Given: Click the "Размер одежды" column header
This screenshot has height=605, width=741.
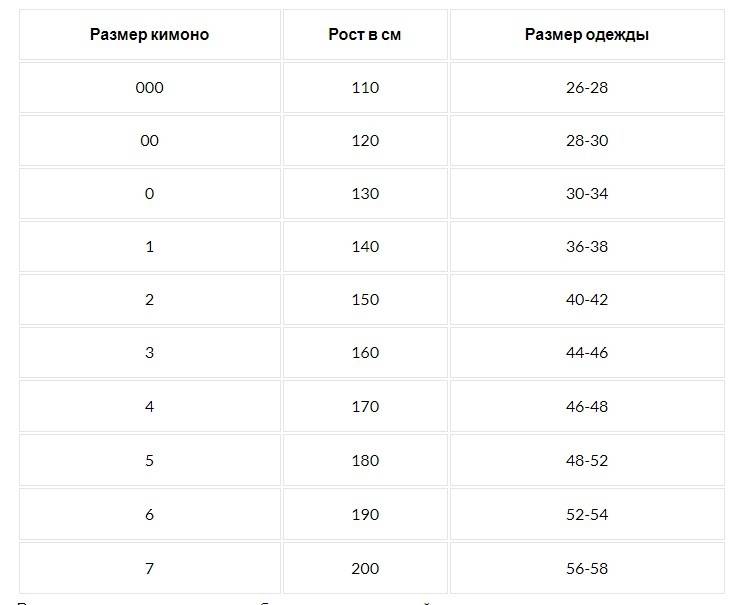Looking at the screenshot, I should [587, 34].
